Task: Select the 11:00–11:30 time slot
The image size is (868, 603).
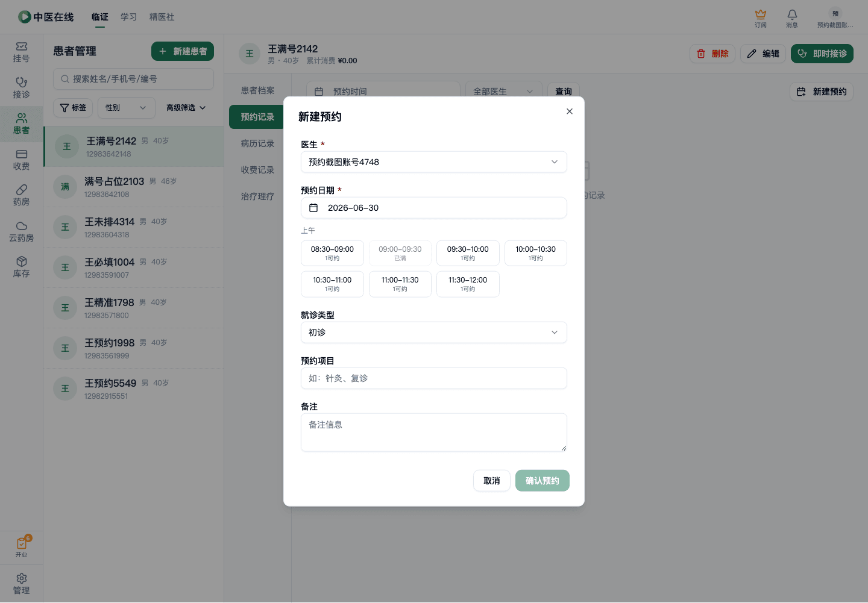Action: 400,284
